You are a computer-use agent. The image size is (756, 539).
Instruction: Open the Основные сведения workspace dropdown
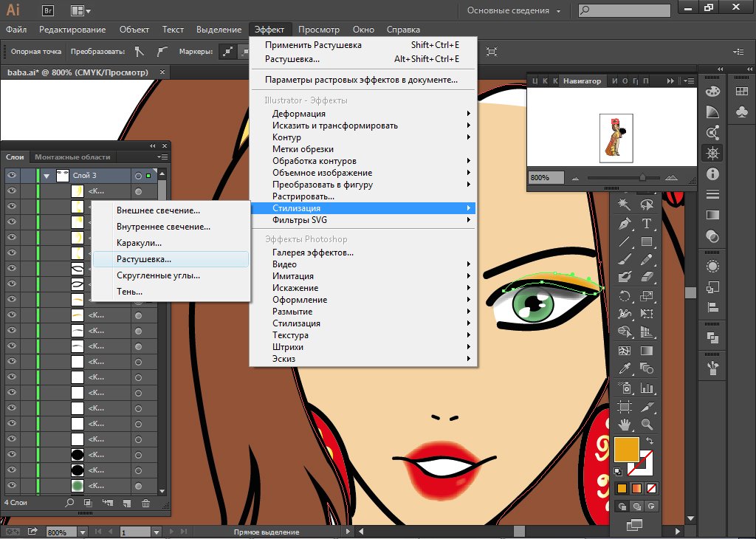514,10
